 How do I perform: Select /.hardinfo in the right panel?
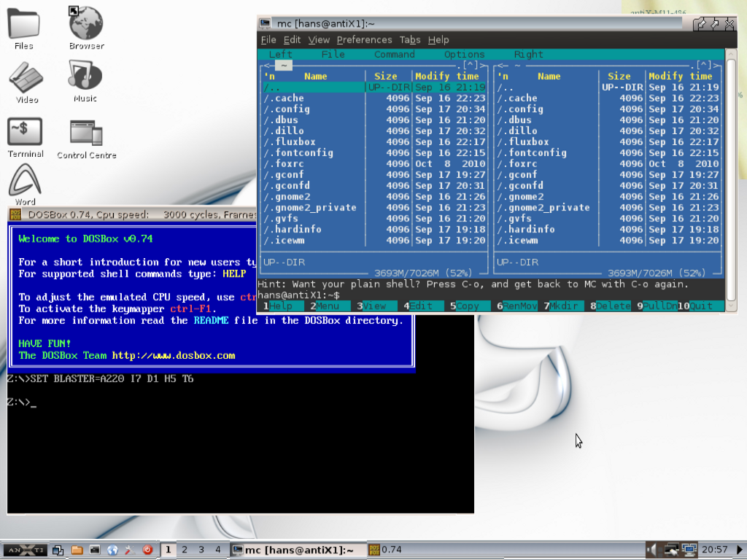[608, 230]
